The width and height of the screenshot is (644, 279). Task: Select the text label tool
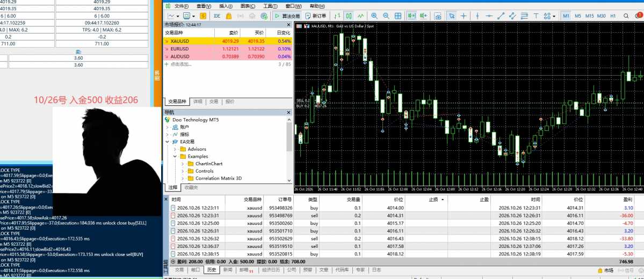click(536, 16)
